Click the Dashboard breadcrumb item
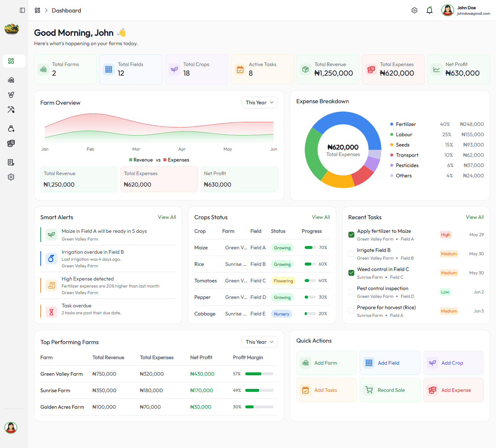Viewport: 496px width, 448px height. point(66,10)
